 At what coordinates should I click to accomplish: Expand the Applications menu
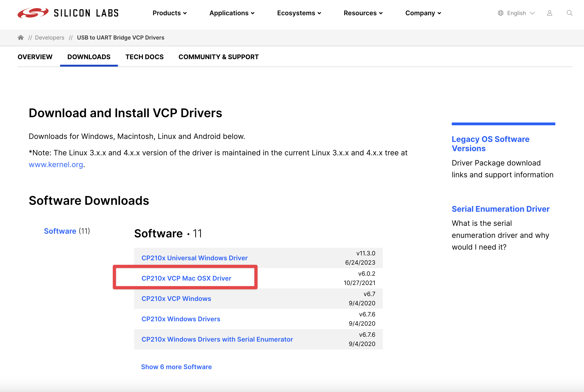pos(232,13)
